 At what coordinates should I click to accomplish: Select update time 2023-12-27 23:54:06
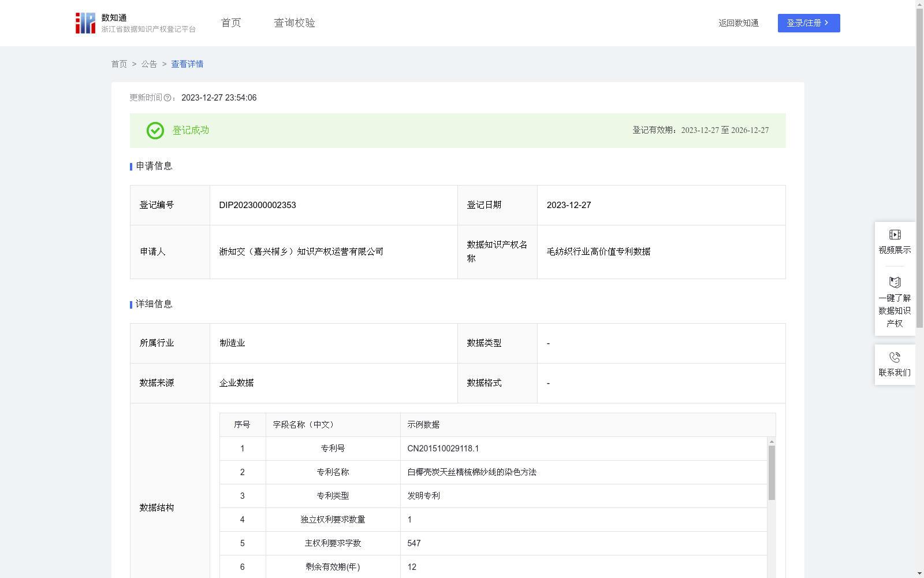pyautogui.click(x=219, y=98)
